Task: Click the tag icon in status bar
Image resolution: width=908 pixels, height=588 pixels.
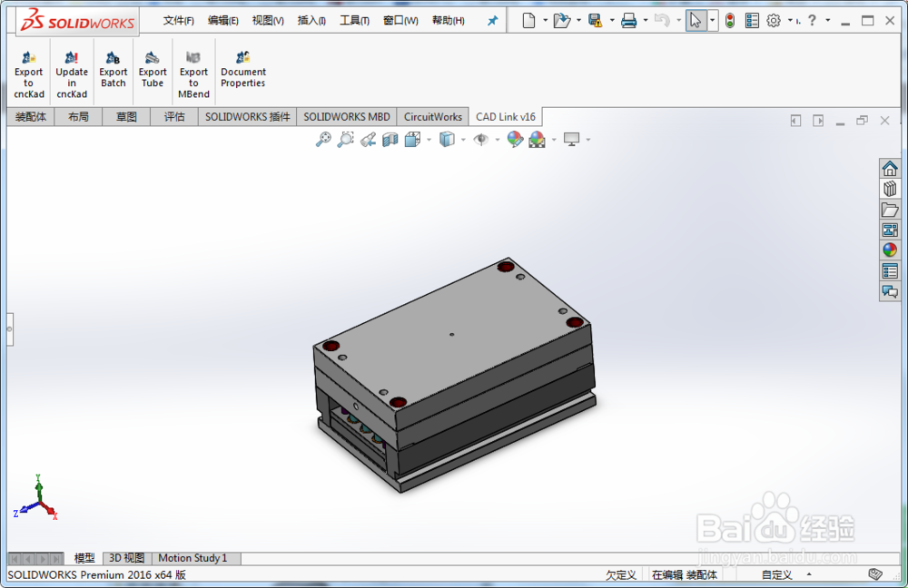Action: click(875, 574)
